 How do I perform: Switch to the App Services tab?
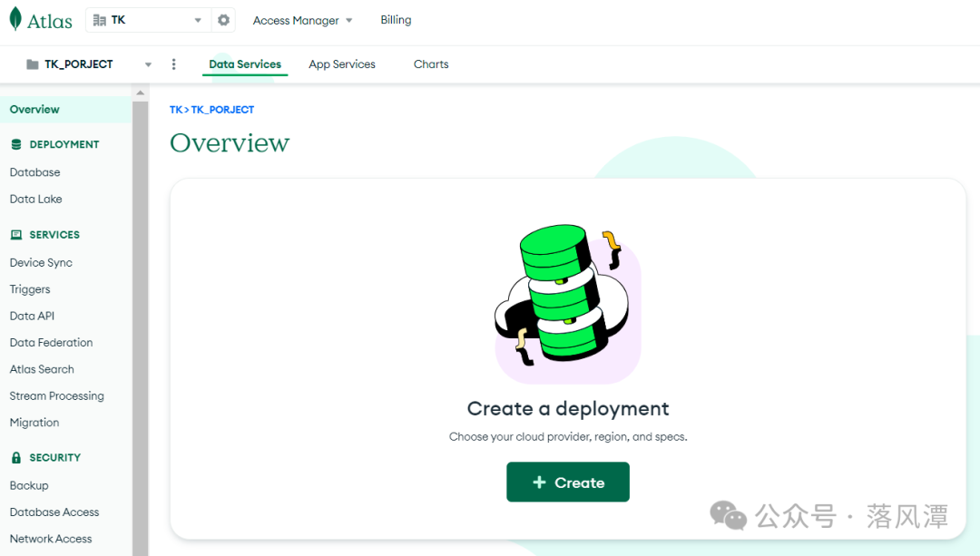[342, 64]
